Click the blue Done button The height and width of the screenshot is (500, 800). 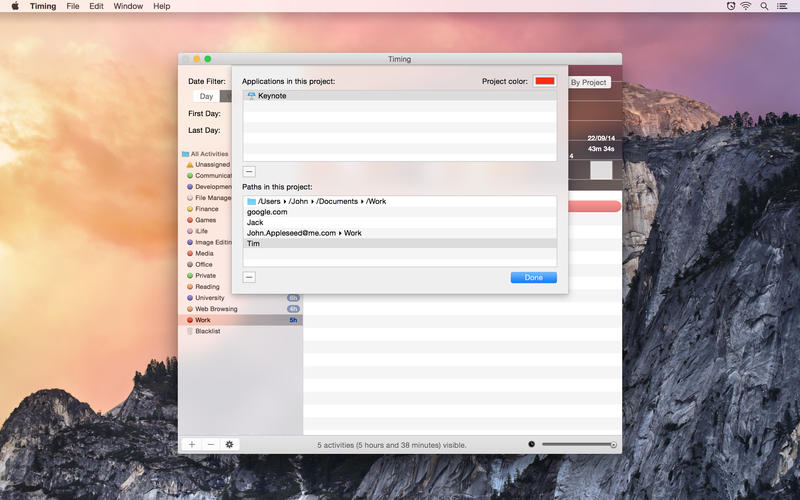tap(533, 277)
